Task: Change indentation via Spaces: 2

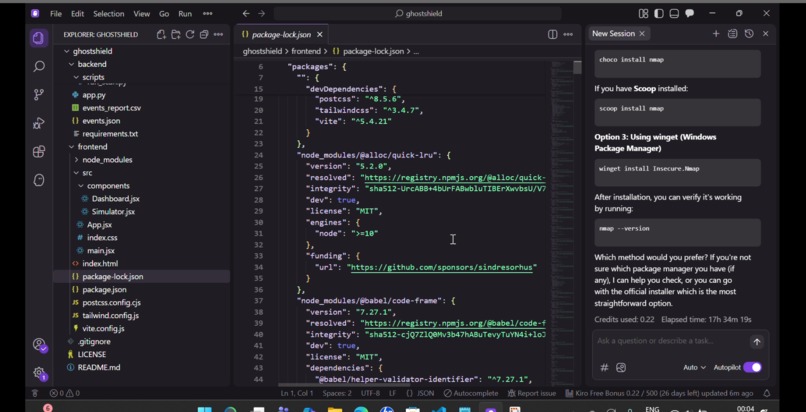Action: 337,393
